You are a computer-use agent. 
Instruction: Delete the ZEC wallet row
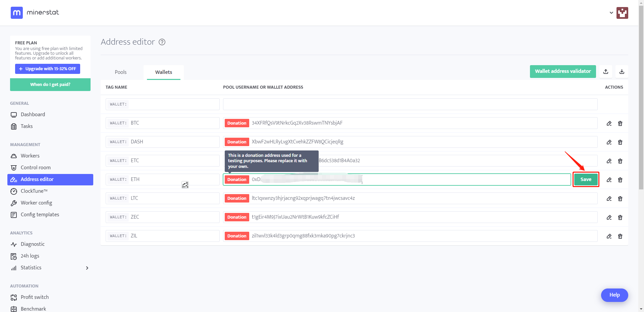(x=620, y=217)
